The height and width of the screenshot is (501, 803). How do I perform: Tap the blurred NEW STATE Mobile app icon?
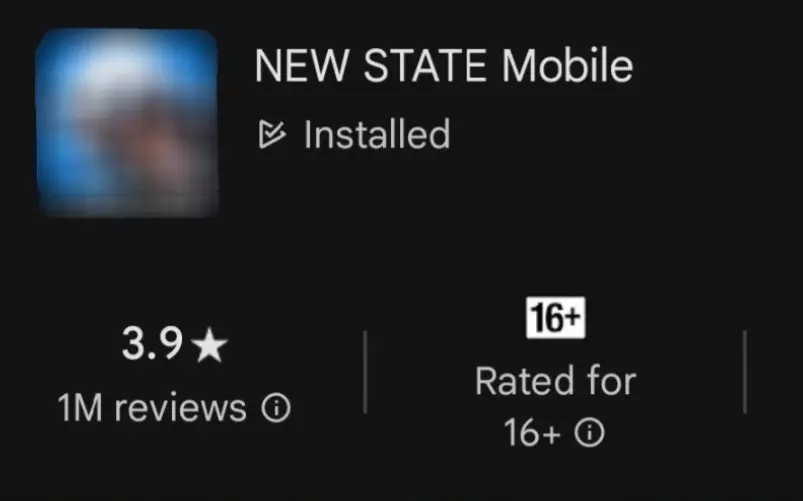point(127,123)
